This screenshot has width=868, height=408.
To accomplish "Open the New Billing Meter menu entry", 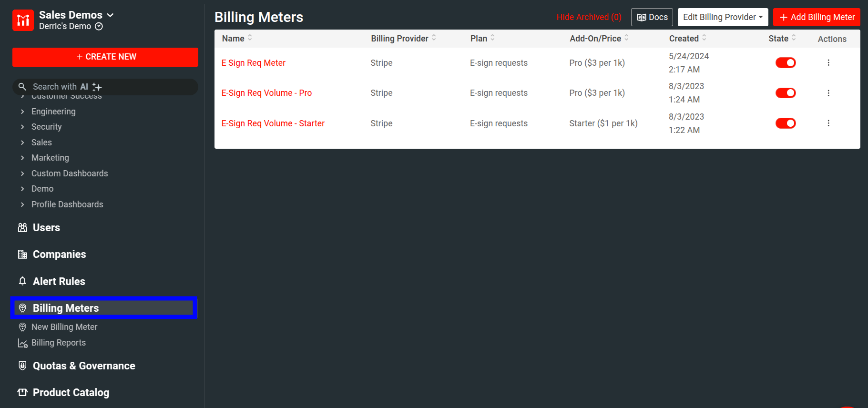I will (64, 327).
